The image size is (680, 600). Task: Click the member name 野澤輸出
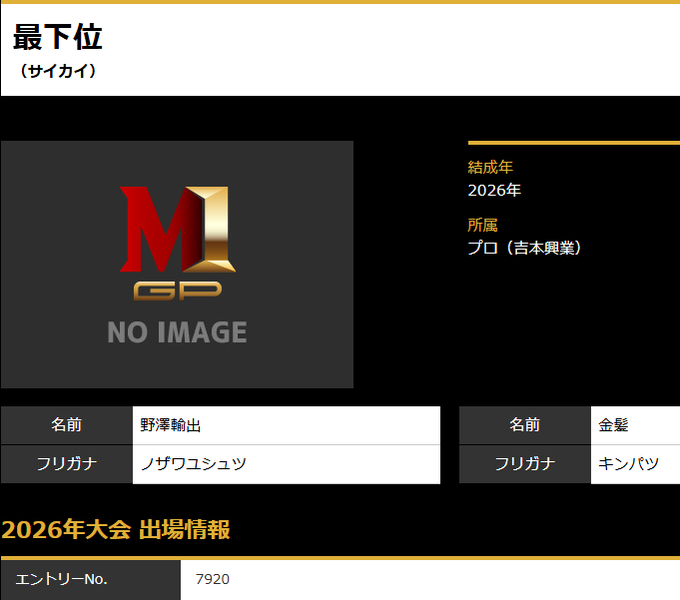[170, 425]
